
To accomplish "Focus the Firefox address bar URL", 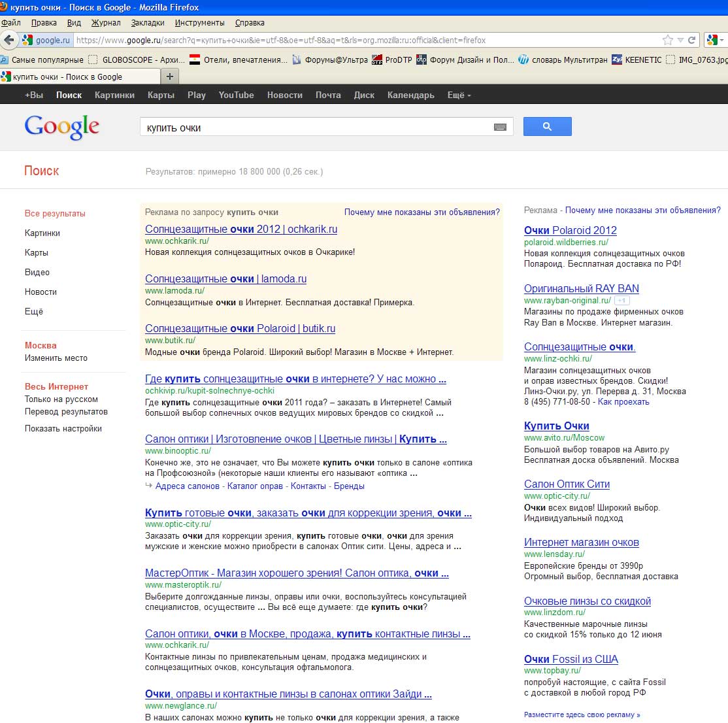I will tap(367, 41).
